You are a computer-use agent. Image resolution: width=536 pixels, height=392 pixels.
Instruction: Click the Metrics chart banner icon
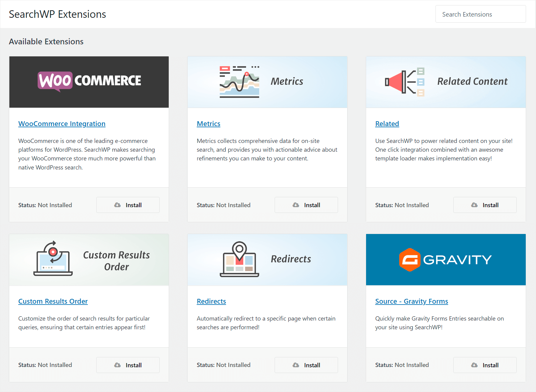coord(239,82)
